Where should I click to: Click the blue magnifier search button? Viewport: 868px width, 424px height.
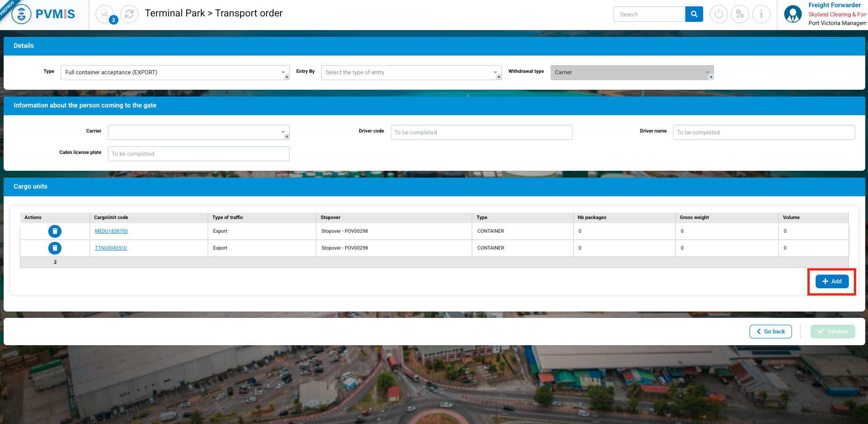click(x=694, y=14)
